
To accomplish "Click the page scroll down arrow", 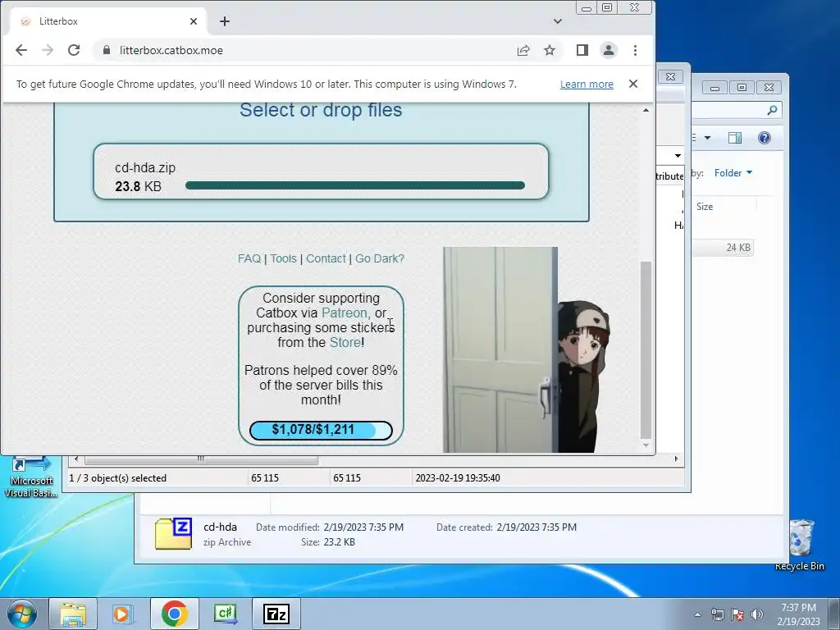I will tap(646, 445).
